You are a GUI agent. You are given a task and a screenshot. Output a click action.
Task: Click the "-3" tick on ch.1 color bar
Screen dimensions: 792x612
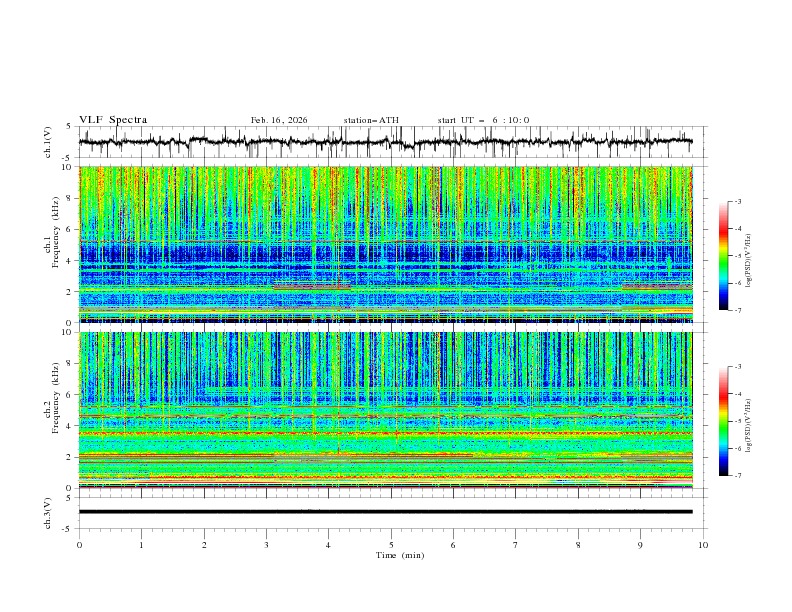[x=738, y=201]
